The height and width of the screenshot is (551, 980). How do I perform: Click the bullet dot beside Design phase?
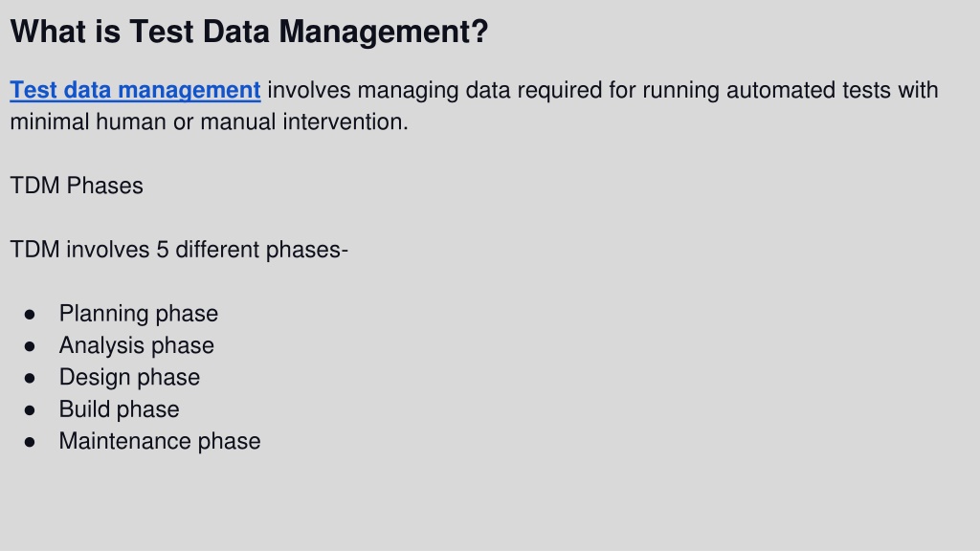tap(30, 378)
